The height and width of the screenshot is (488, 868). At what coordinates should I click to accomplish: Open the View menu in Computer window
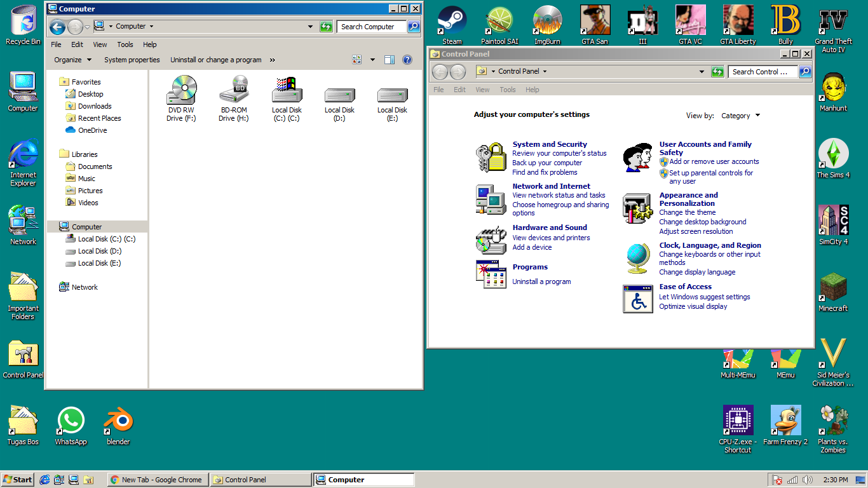click(x=100, y=44)
